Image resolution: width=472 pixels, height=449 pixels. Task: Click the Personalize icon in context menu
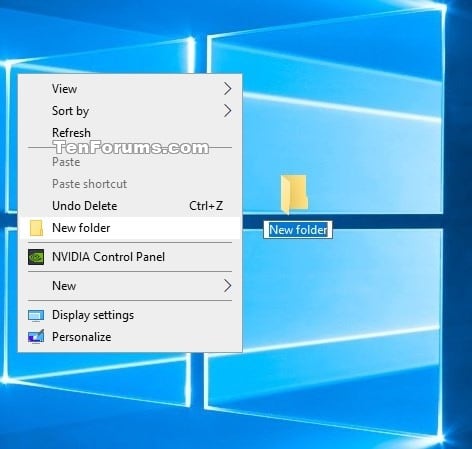(36, 336)
